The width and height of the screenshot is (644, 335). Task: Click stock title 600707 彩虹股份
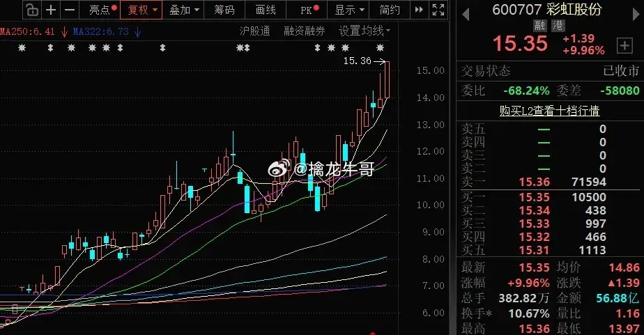(x=547, y=10)
